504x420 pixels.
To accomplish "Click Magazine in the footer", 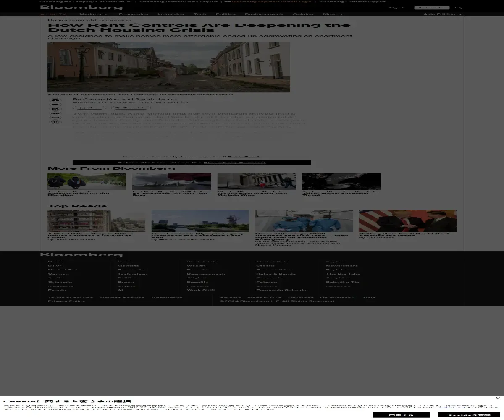I will pyautogui.click(x=60, y=286).
